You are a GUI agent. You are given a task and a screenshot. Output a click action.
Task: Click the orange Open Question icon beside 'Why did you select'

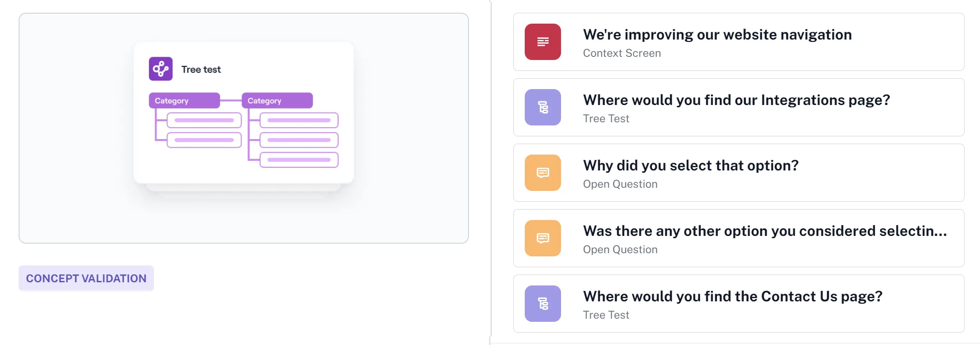pyautogui.click(x=542, y=173)
